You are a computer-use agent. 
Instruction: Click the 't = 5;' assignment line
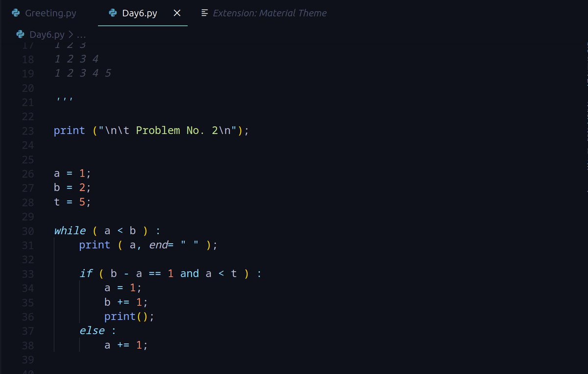pyautogui.click(x=73, y=202)
